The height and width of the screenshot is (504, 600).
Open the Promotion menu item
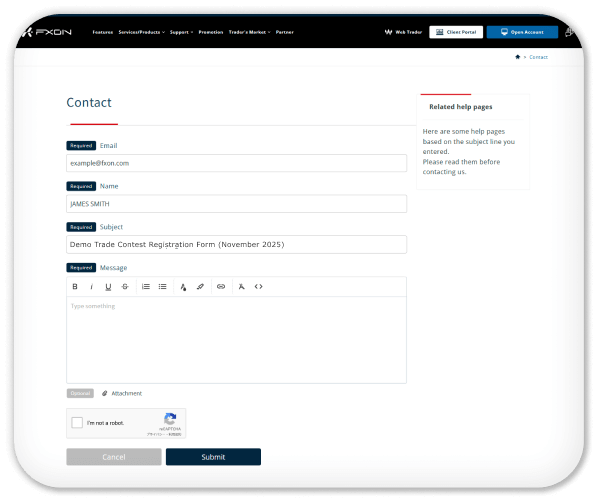coord(211,32)
